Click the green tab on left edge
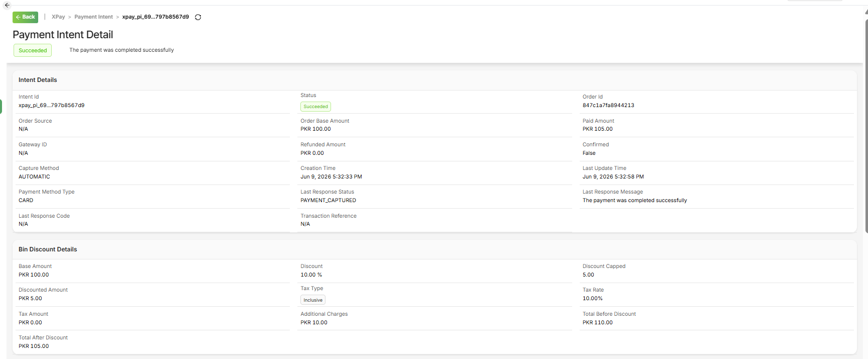The image size is (868, 359). (1, 107)
